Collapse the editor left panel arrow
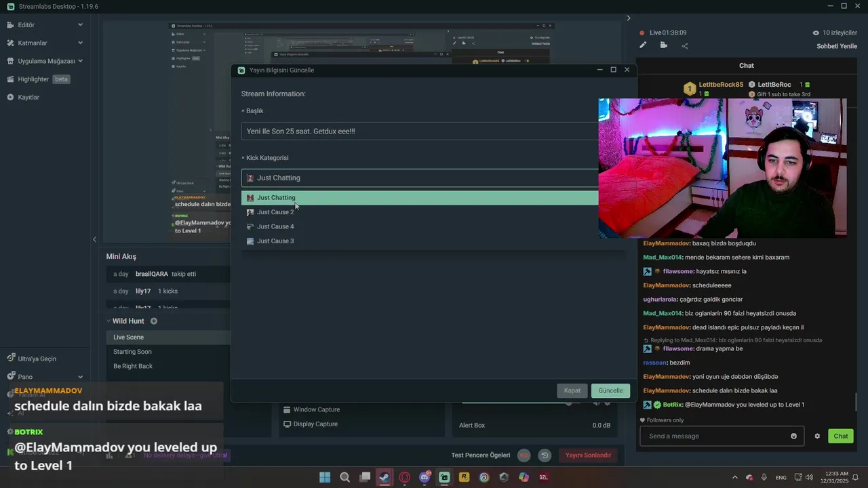This screenshot has height=488, width=868. (x=94, y=239)
